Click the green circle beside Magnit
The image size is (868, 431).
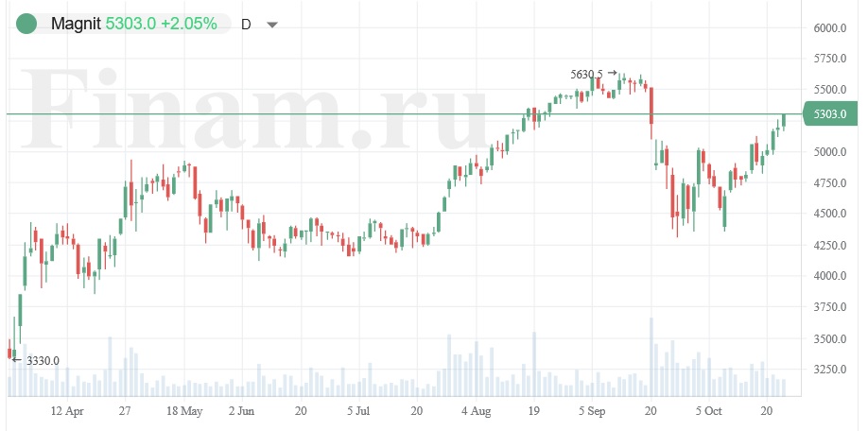26,24
